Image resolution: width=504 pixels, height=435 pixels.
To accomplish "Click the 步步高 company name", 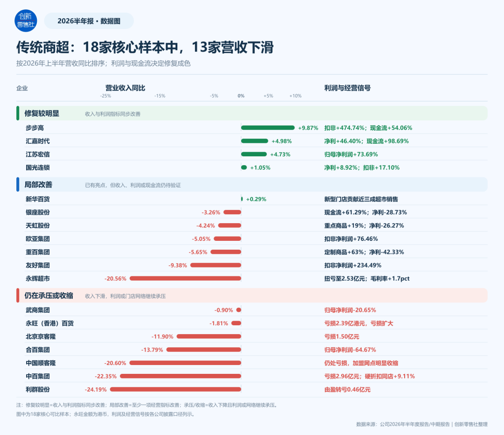I will pyautogui.click(x=35, y=128).
